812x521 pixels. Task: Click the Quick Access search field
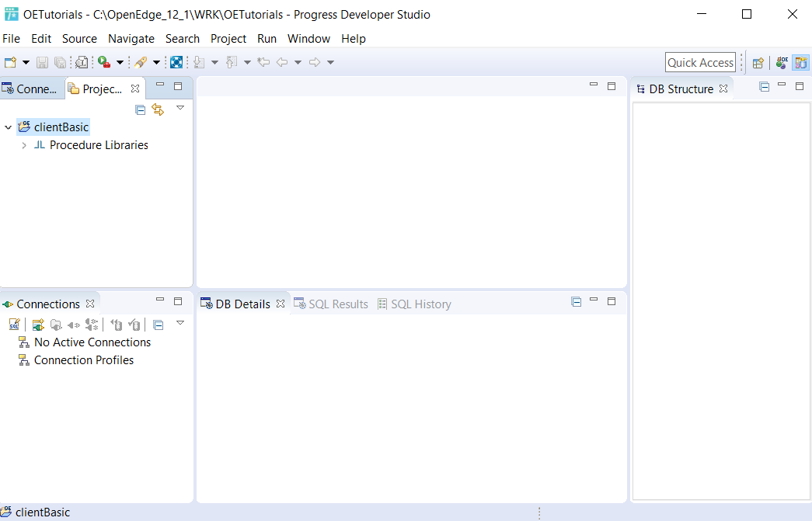[x=700, y=63]
